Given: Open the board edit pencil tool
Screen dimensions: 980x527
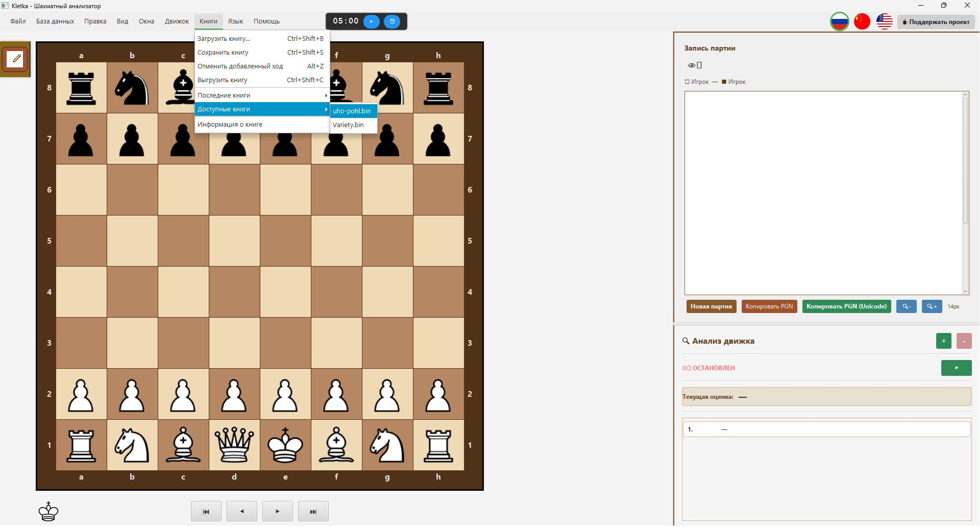Looking at the screenshot, I should (x=15, y=59).
